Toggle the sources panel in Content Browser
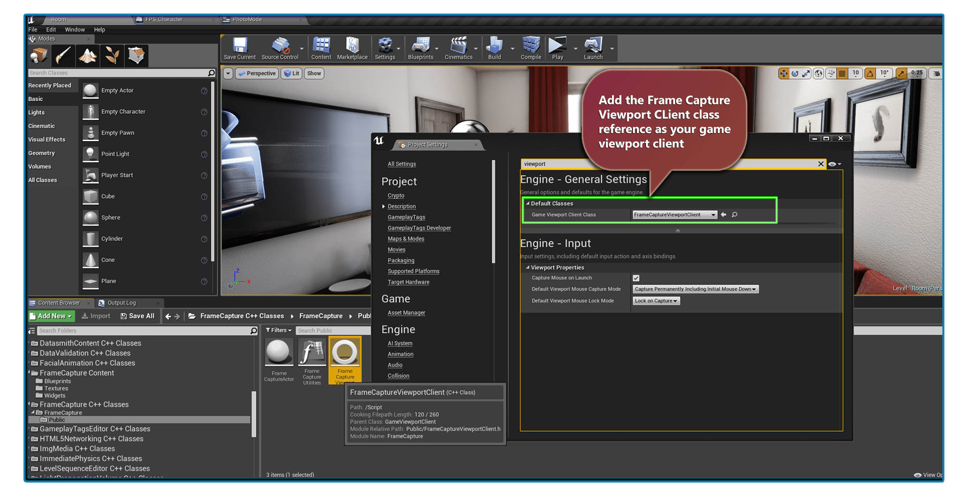This screenshot has height=497, width=980. pyautogui.click(x=32, y=331)
